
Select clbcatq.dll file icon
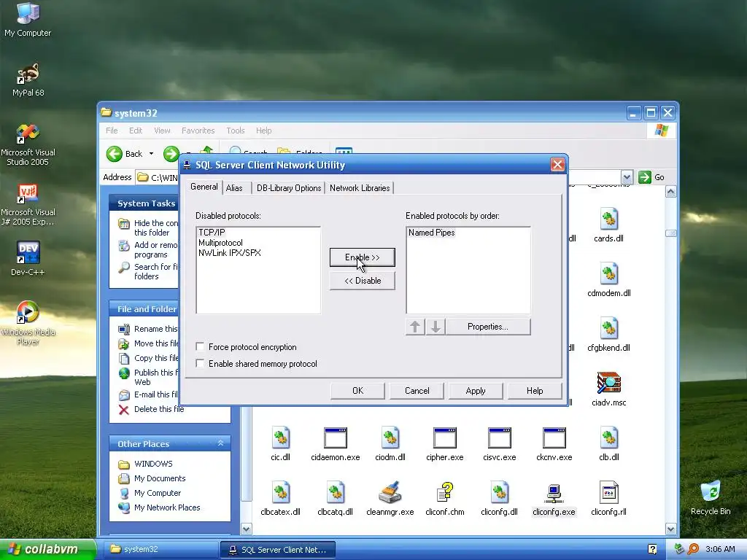point(335,499)
